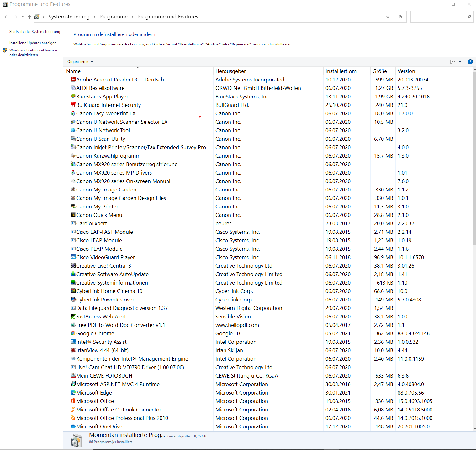Viewport: 476px width, 450px height.
Task: Navigate to Programme in breadcrumb
Action: point(114,17)
